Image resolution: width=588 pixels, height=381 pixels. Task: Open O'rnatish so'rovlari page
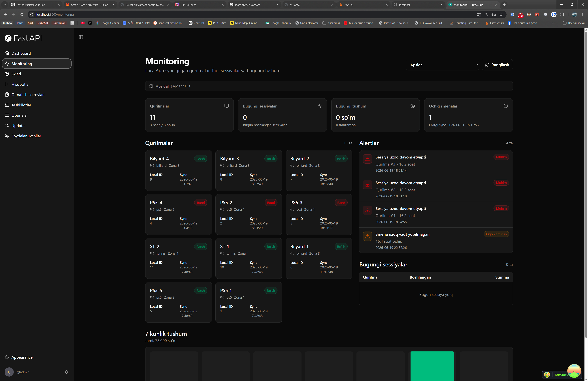(x=37, y=95)
